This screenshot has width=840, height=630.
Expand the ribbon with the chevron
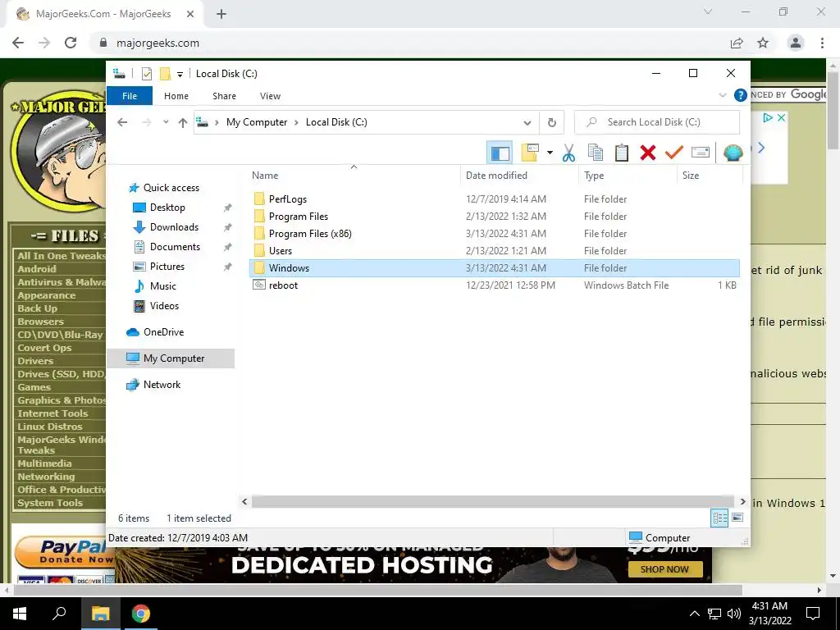(722, 95)
